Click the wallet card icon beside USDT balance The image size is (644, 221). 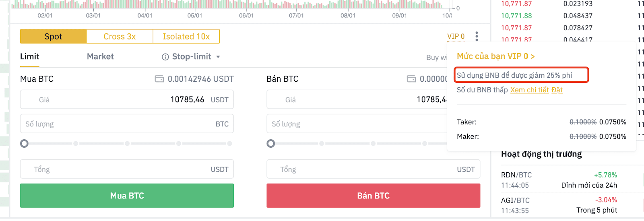[159, 79]
